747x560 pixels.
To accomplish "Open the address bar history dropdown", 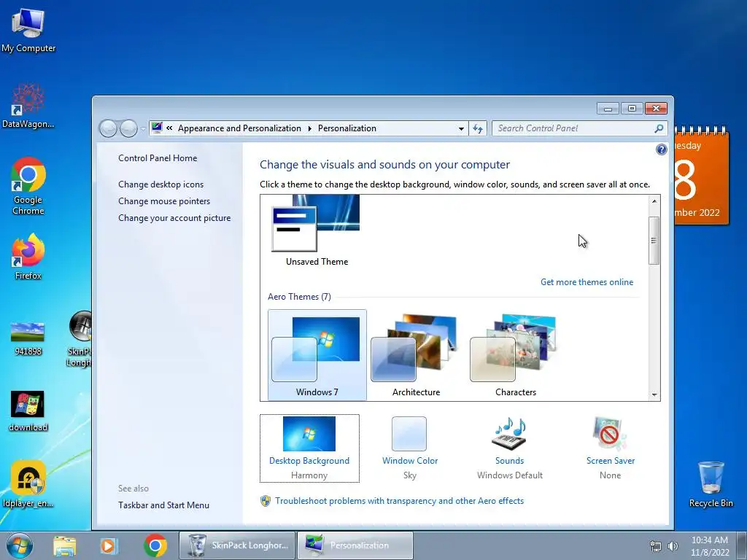I will [461, 128].
